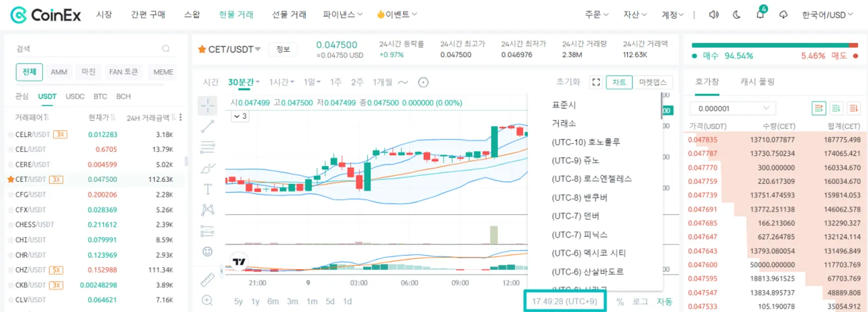Open order book precision 0.000001 dropdown
868x312 pixels.
coord(733,109)
